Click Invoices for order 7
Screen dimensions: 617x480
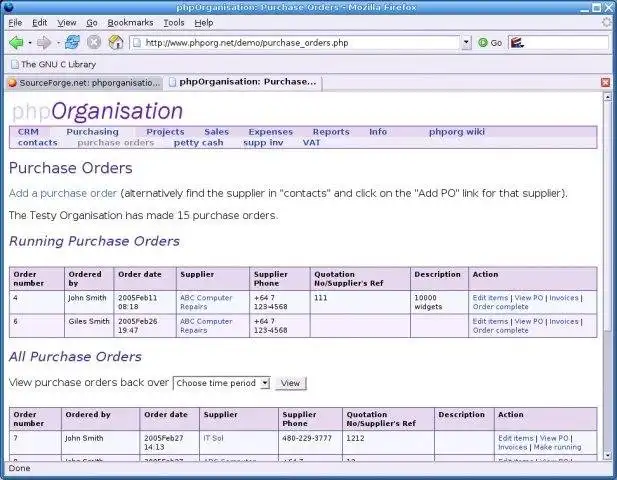point(512,447)
